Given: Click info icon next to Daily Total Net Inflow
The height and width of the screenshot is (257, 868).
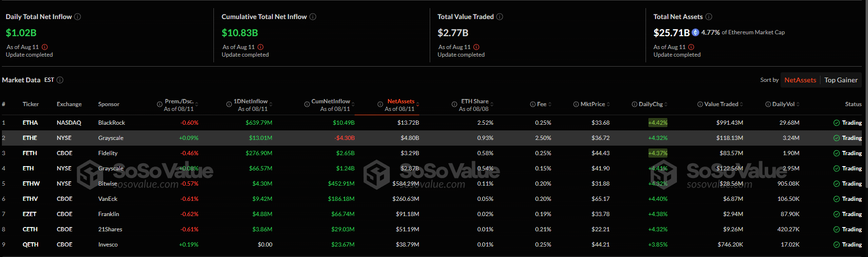Looking at the screenshot, I should coord(77,17).
